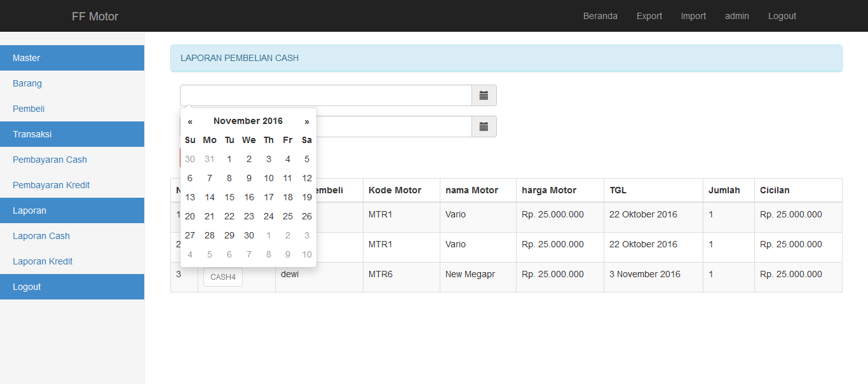The image size is (868, 384).
Task: Open Import in the top navbar
Action: tap(693, 16)
